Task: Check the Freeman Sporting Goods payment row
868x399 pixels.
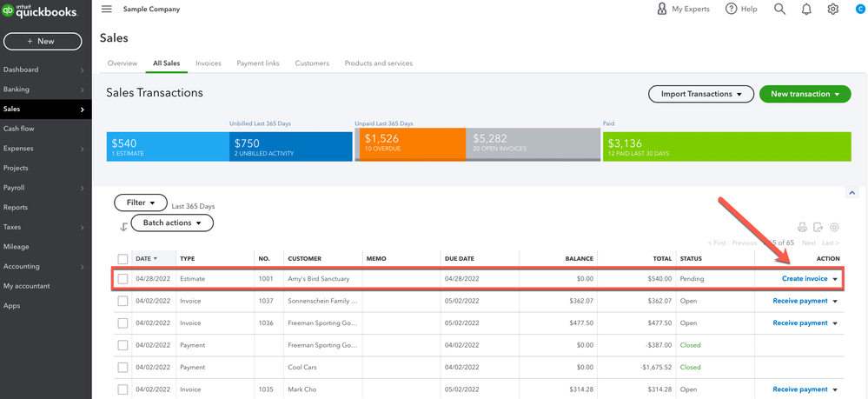Action: click(123, 345)
